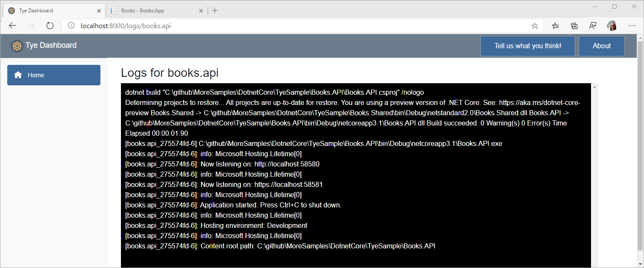Open a new tab with plus button
The image size is (644, 268).
[x=215, y=11]
